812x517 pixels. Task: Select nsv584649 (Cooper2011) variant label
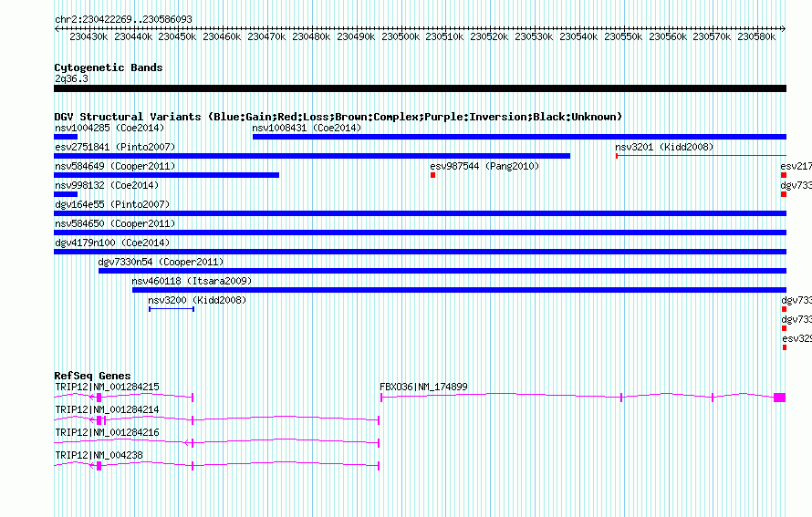[x=115, y=166]
